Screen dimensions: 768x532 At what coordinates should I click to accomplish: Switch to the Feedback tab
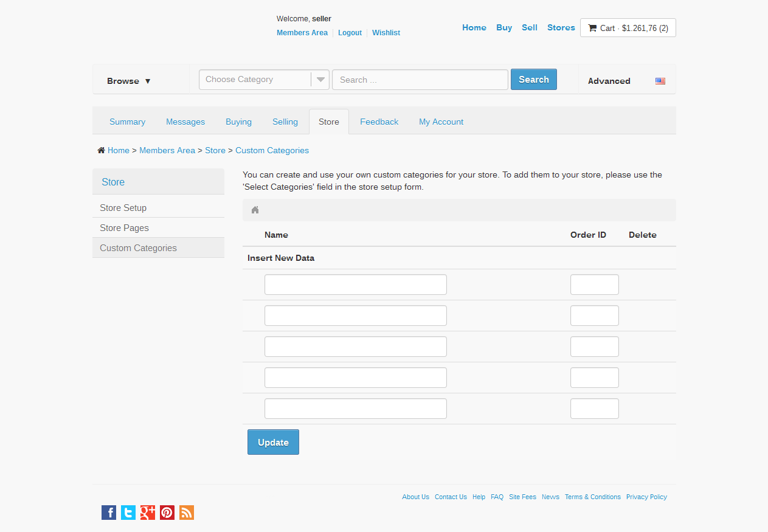pyautogui.click(x=379, y=122)
